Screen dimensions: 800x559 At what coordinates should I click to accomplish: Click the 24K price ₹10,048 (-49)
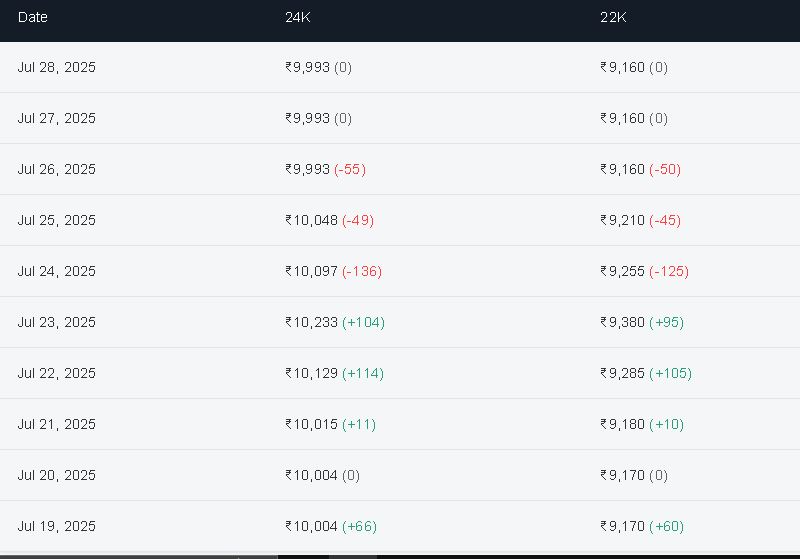coord(330,220)
